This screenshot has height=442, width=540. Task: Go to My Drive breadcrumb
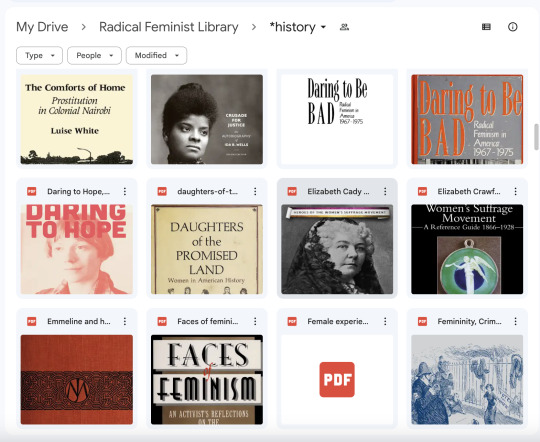pos(42,27)
